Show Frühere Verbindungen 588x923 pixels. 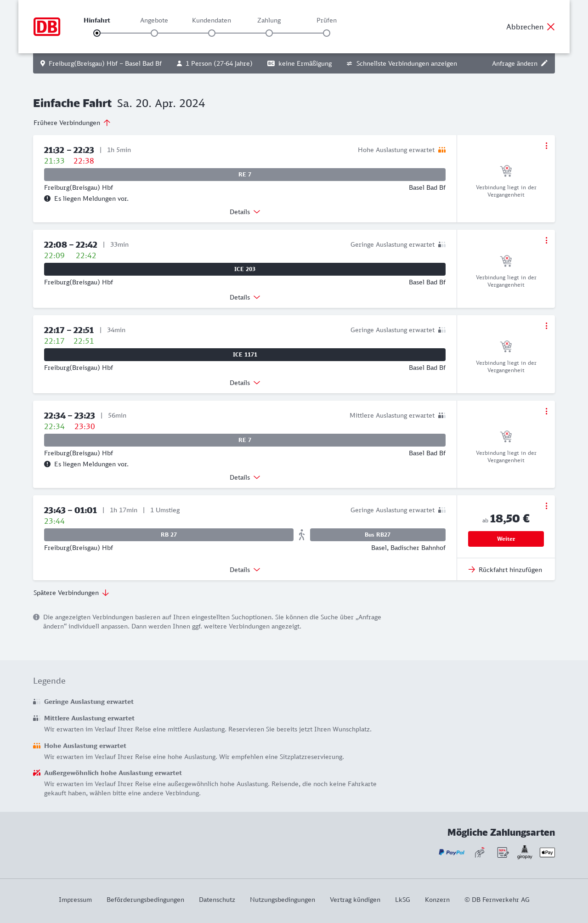point(72,123)
